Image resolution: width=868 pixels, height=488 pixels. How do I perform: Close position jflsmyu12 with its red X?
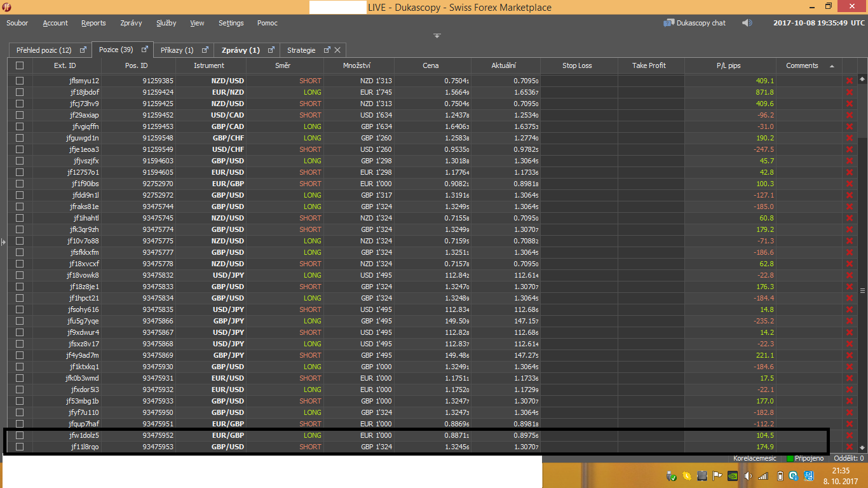[x=849, y=81]
